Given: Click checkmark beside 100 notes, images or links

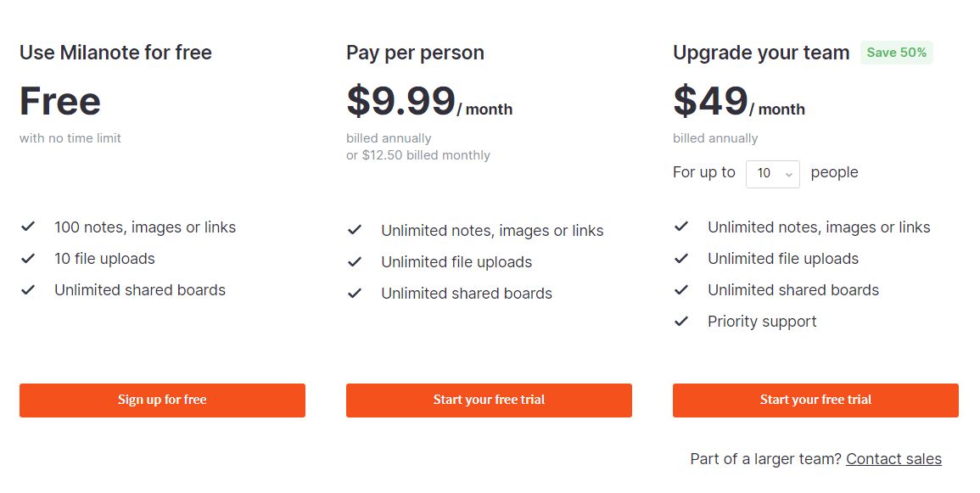Looking at the screenshot, I should pyautogui.click(x=28, y=227).
